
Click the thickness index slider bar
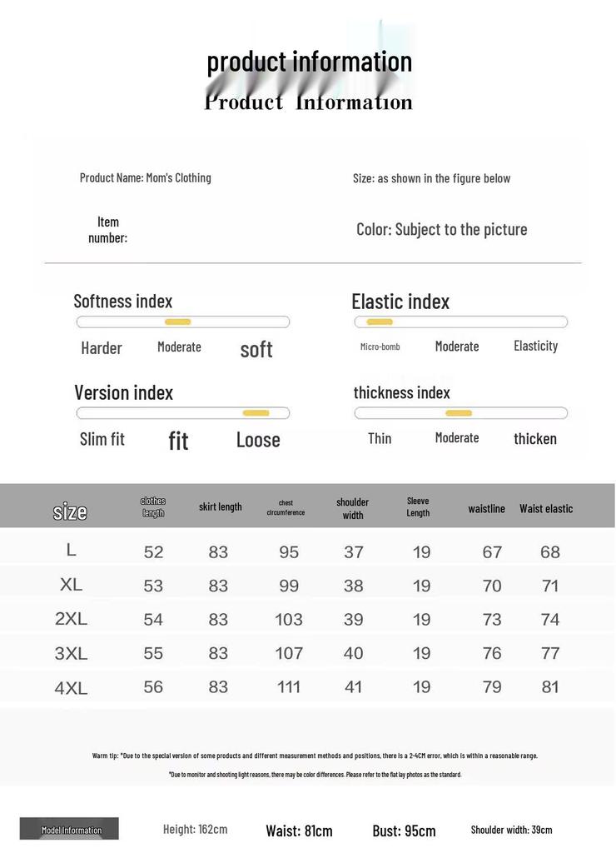[x=460, y=413]
